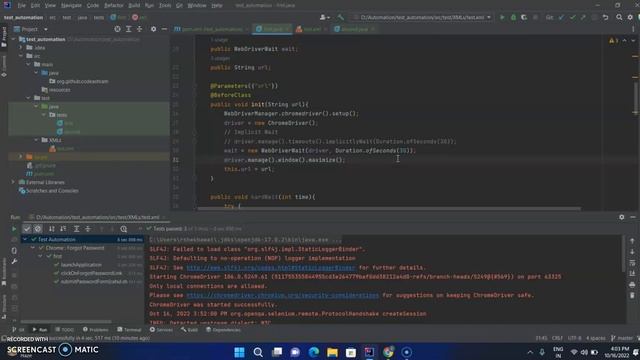Open Project view selector dropdown
This screenshot has width=640, height=360.
click(31, 29)
